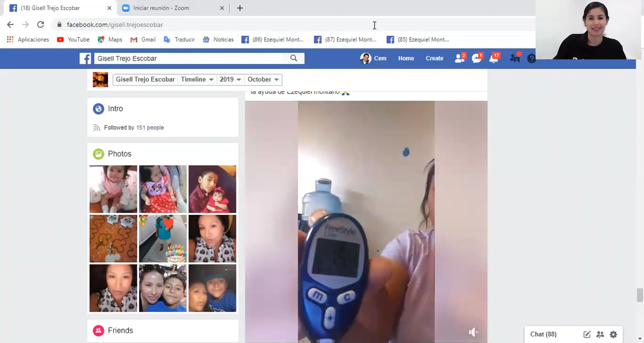Open the 151 people followers link
This screenshot has height=343, width=644.
[x=150, y=127]
